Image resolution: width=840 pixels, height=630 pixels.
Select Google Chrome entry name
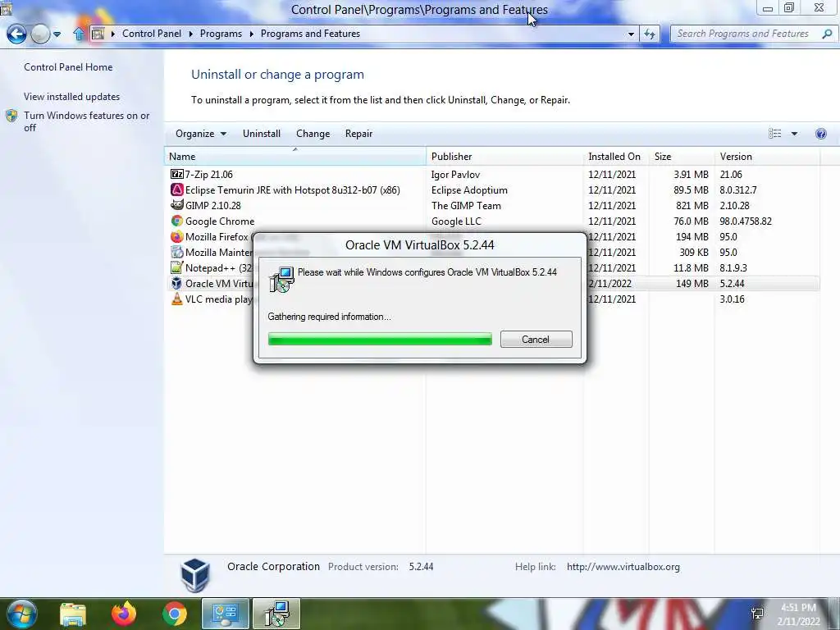point(220,221)
